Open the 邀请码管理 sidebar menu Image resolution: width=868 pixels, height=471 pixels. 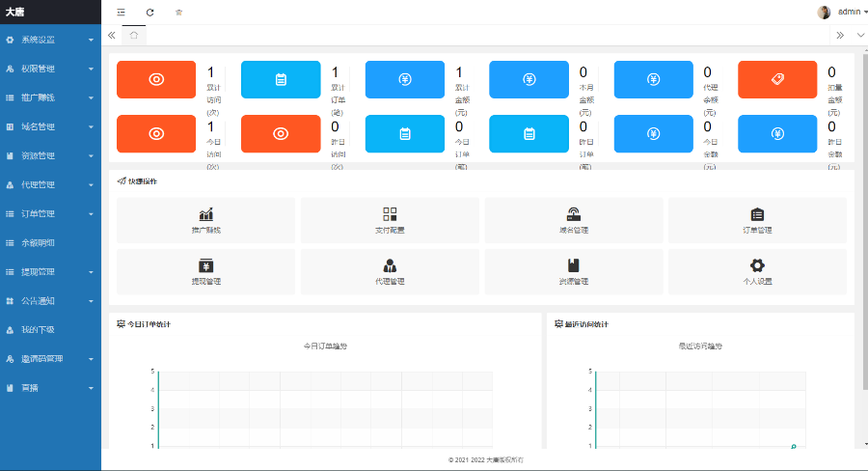[50, 359]
